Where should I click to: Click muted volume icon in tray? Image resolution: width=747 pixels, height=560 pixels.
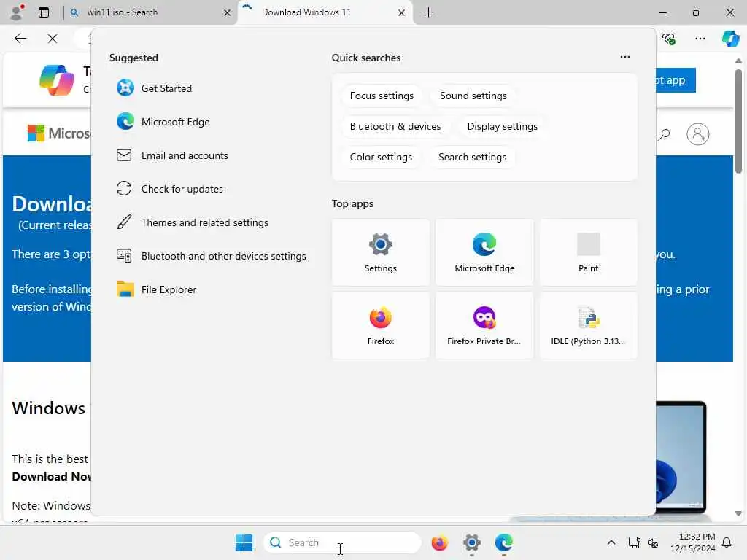[653, 542]
